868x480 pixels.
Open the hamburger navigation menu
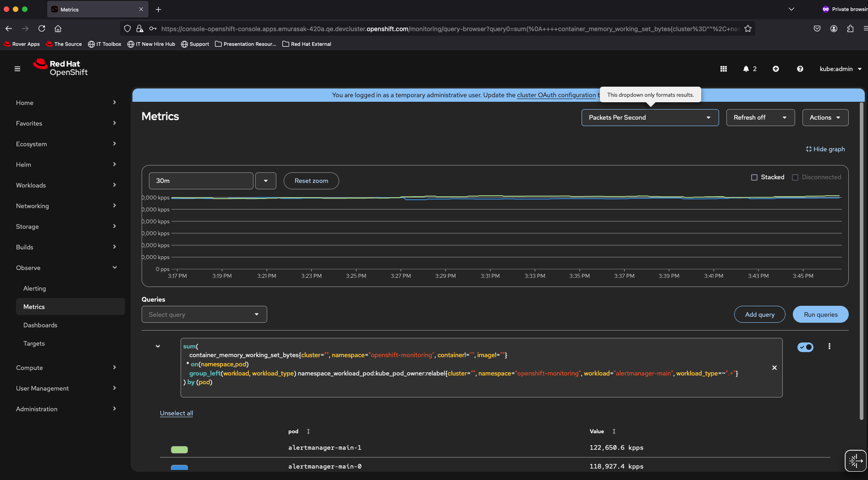coord(17,69)
